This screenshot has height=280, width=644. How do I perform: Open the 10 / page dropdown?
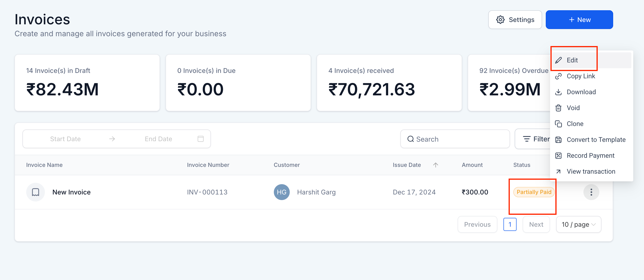point(578,224)
